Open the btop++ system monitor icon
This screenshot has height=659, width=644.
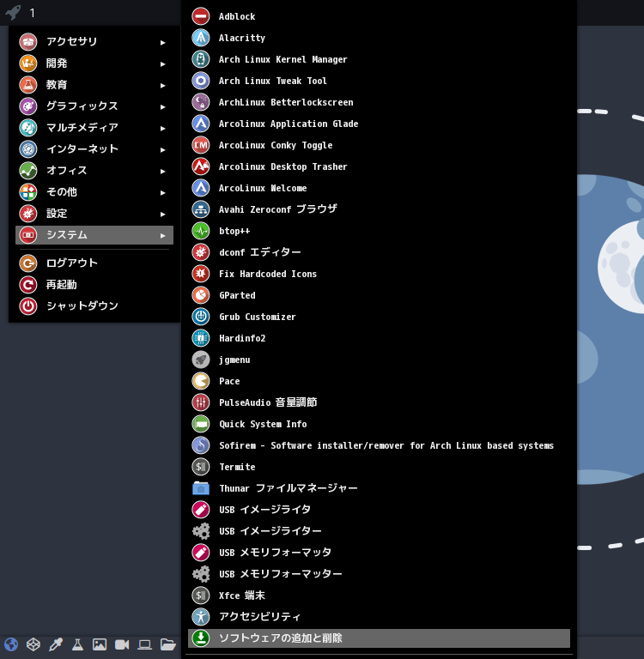[x=200, y=231]
